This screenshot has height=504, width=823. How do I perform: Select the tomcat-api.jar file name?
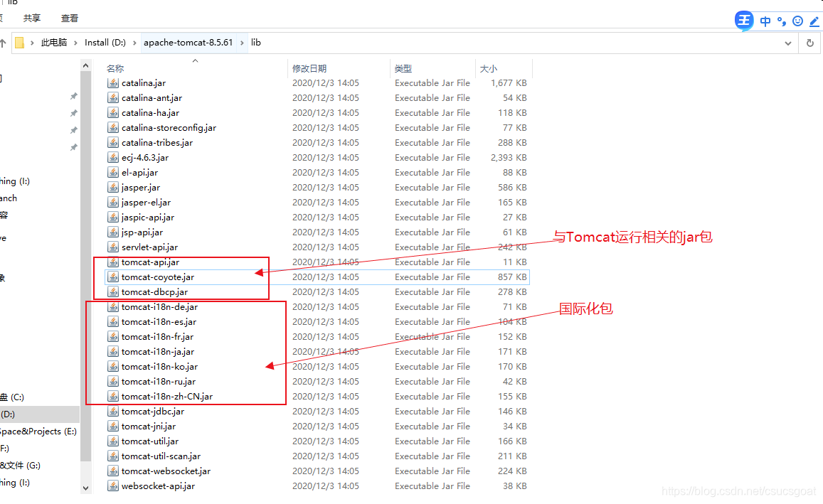click(150, 262)
